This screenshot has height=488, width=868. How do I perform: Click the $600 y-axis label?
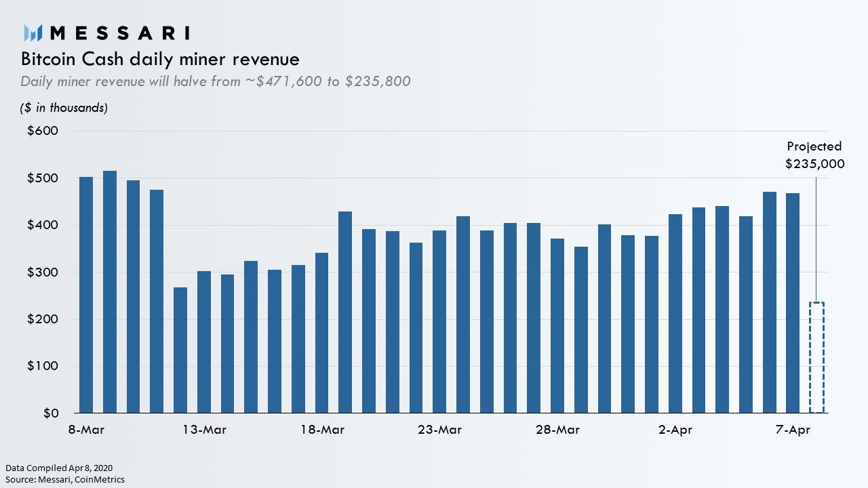(x=43, y=131)
